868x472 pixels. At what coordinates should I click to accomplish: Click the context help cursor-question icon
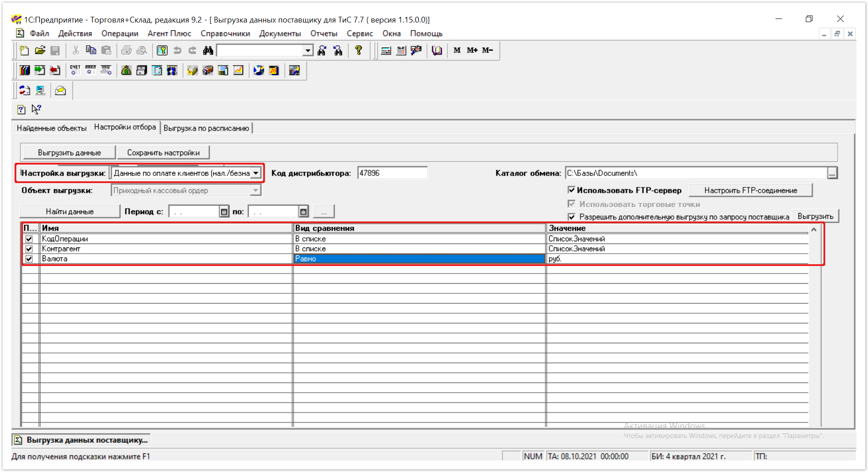36,109
